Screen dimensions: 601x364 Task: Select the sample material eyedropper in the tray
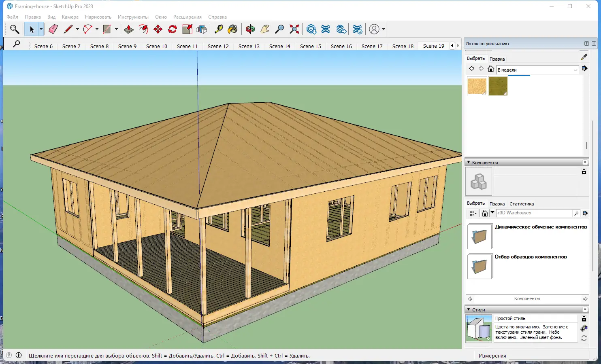[584, 57]
